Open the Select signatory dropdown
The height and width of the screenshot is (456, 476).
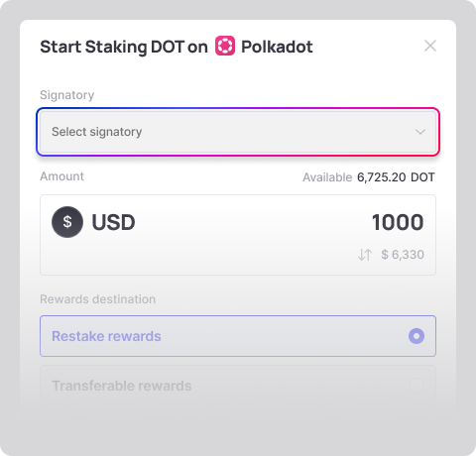coord(238,132)
